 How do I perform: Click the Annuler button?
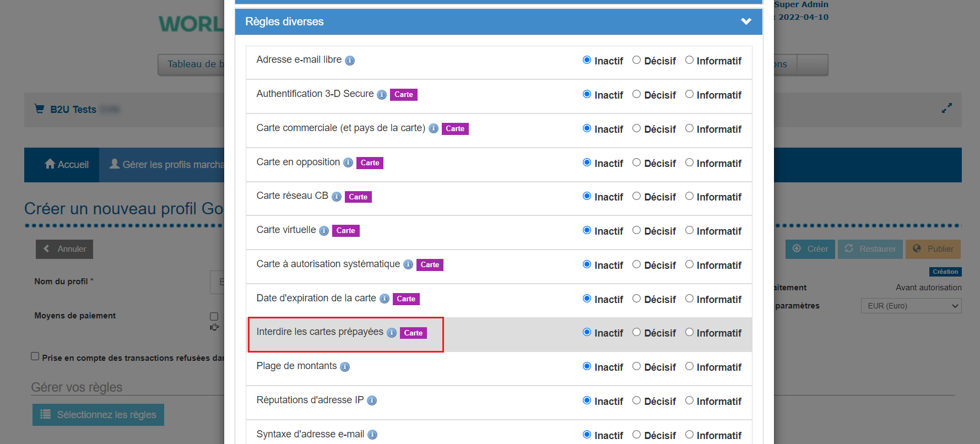[x=64, y=249]
